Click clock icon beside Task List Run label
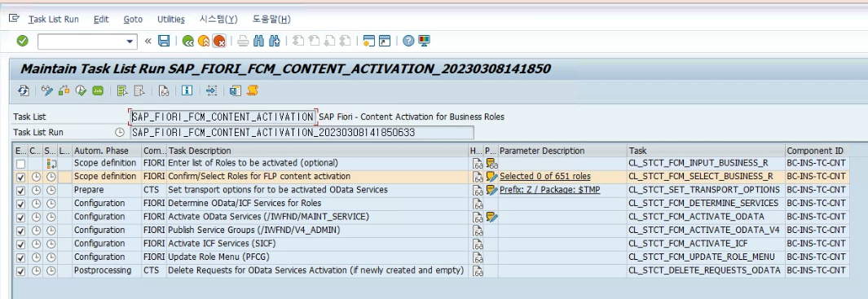The width and height of the screenshot is (868, 299). [x=119, y=132]
